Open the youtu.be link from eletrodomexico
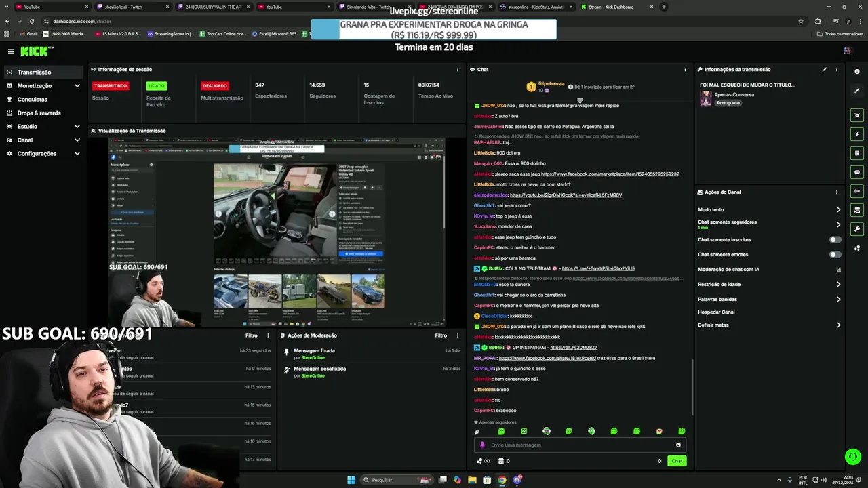 click(x=566, y=195)
